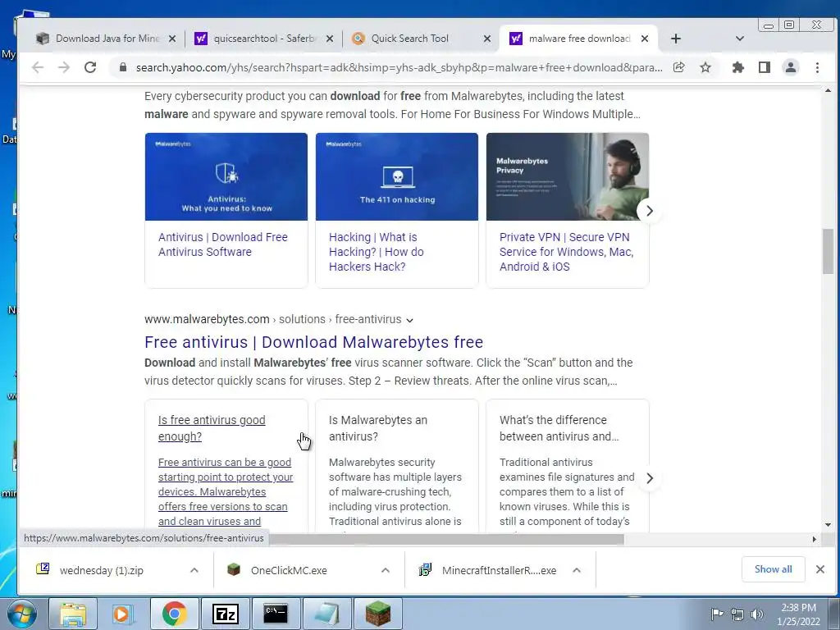The width and height of the screenshot is (840, 630).
Task: Share this page via share icon
Action: (678, 67)
